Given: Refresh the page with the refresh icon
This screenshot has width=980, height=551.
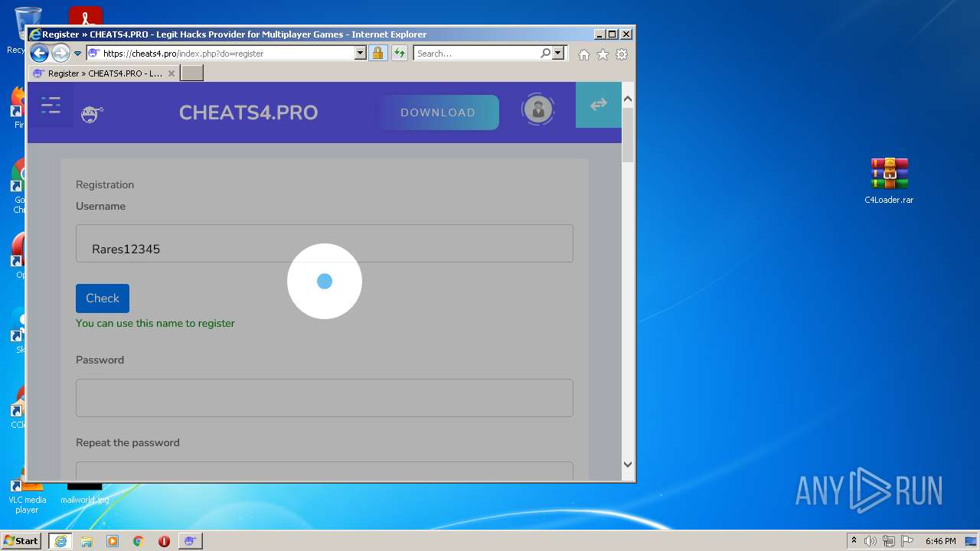Looking at the screenshot, I should [399, 54].
